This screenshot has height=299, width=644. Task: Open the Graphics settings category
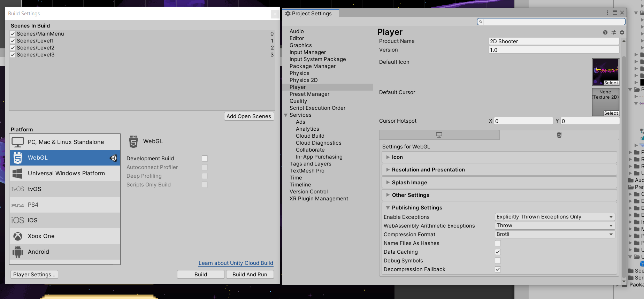pyautogui.click(x=301, y=45)
